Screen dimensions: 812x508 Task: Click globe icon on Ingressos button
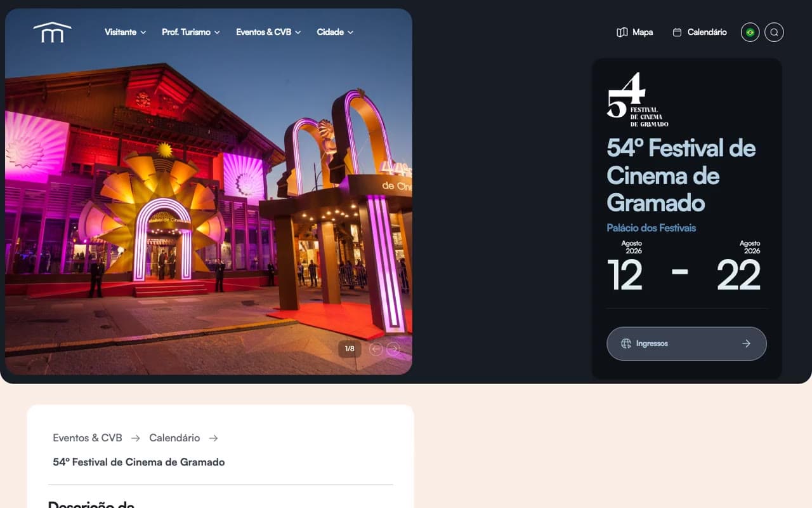tap(626, 344)
